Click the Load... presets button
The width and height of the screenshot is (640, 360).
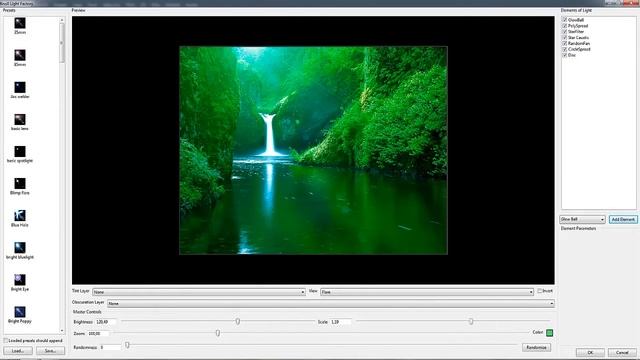(x=18, y=351)
